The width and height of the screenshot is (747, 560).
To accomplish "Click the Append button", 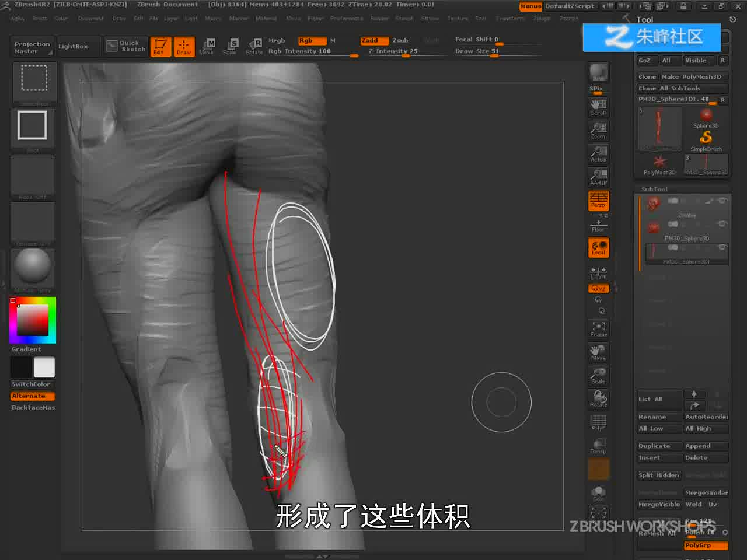I will (706, 446).
